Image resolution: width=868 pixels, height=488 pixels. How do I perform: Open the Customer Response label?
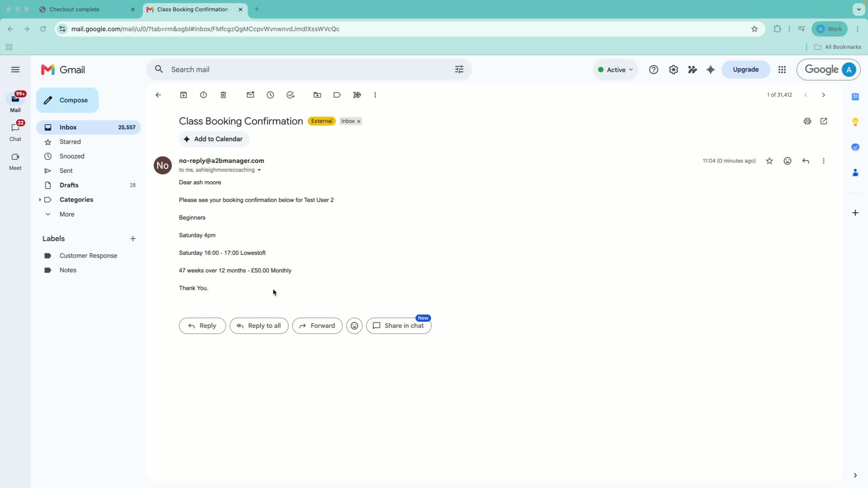pos(89,256)
